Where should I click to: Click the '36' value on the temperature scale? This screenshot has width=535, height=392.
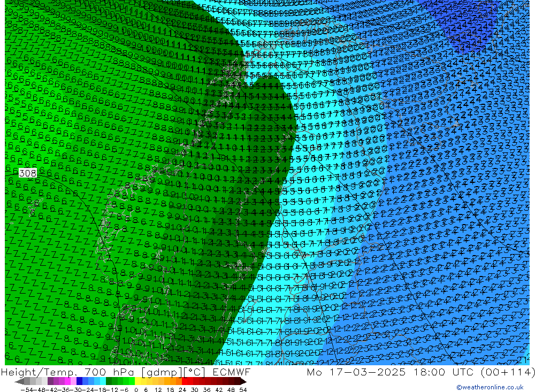pos(207,390)
